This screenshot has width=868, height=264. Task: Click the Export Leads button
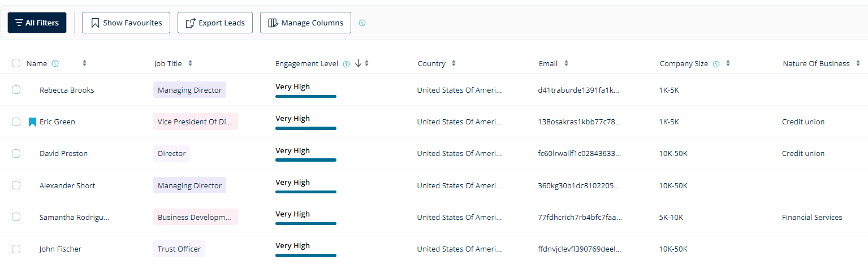tap(215, 23)
